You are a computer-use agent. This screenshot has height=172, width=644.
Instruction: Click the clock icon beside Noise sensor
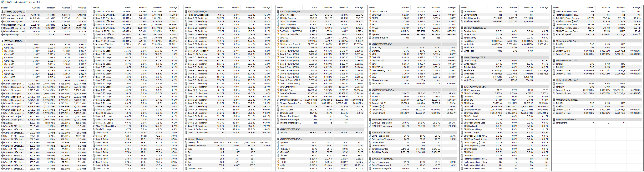coord(370,83)
